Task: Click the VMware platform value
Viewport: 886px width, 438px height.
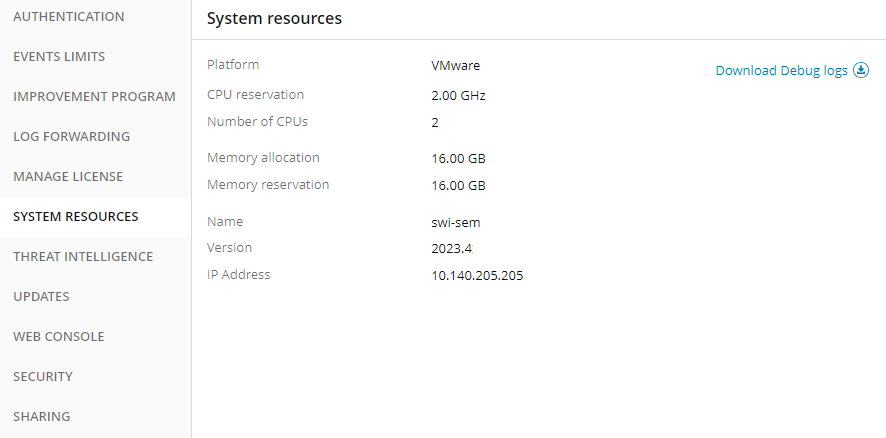Action: (x=455, y=66)
